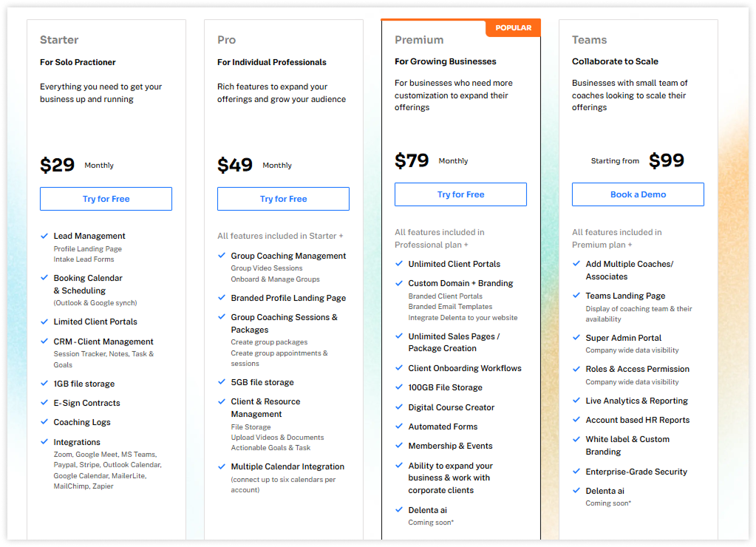The image size is (756, 547).
Task: Click checkmark next to Enterprise-Grade Security
Action: point(576,471)
